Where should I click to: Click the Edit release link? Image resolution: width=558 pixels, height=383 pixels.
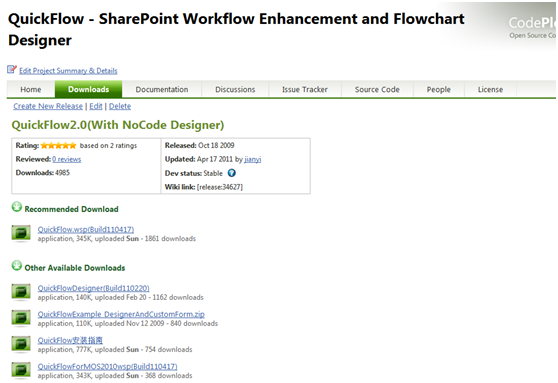96,106
